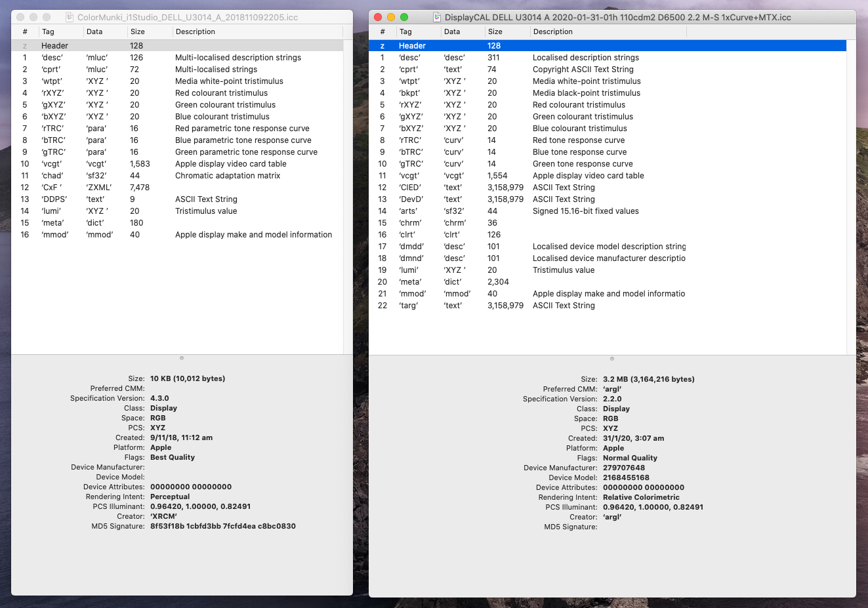Select Blue parametric tone response curve row

[177, 140]
